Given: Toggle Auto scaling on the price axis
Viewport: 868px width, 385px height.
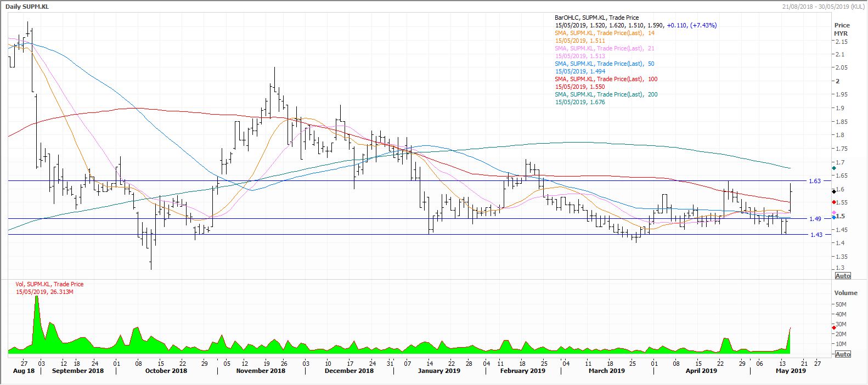Looking at the screenshot, I should click(x=843, y=276).
